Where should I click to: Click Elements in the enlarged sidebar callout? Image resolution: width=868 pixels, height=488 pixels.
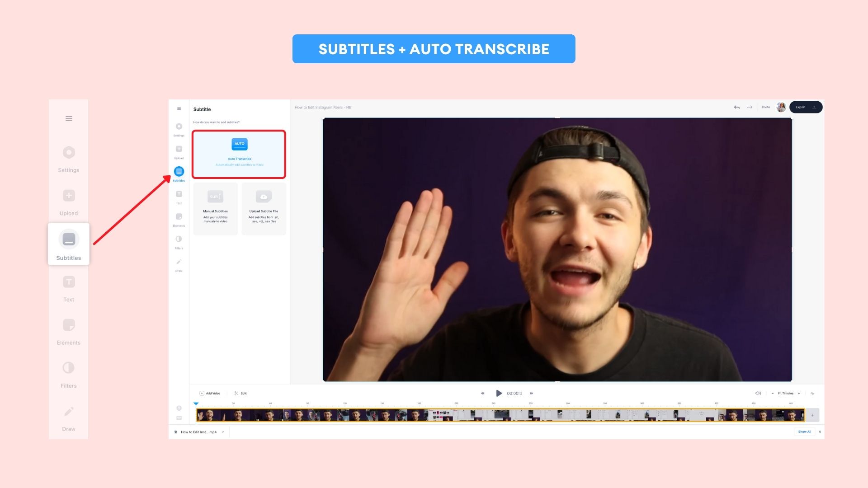69,332
